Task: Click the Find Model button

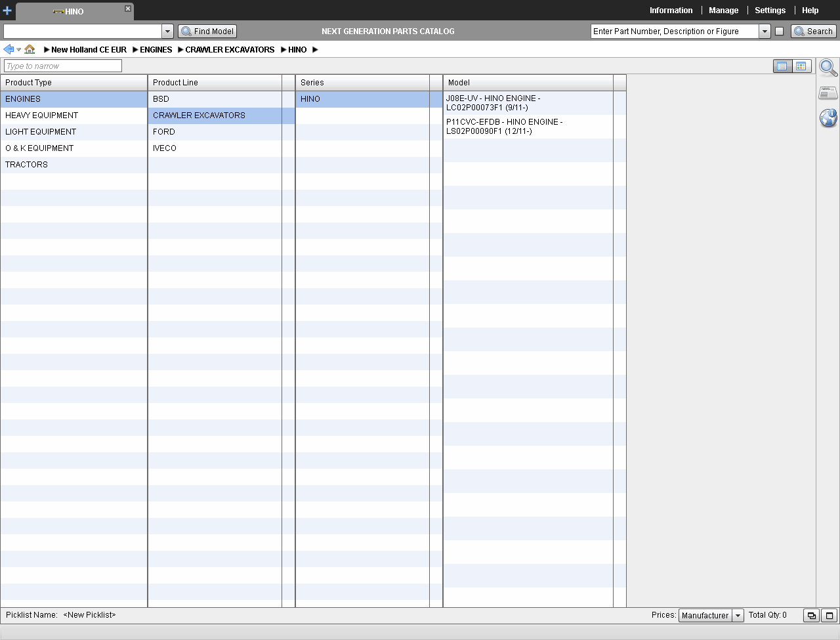Action: pos(207,31)
